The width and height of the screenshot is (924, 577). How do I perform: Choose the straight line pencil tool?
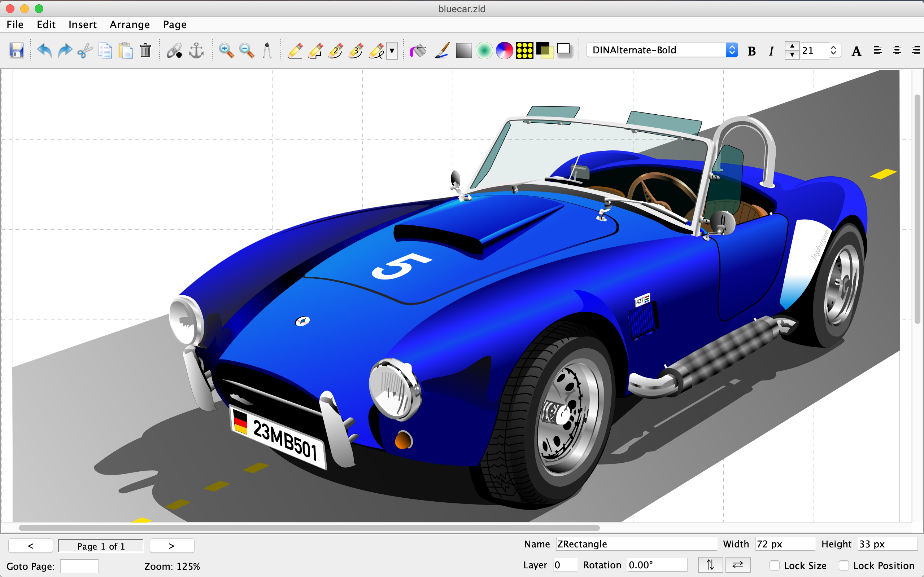click(x=295, y=50)
